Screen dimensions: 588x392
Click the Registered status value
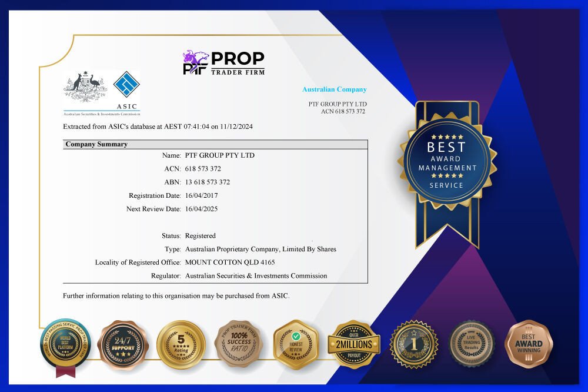click(200, 235)
